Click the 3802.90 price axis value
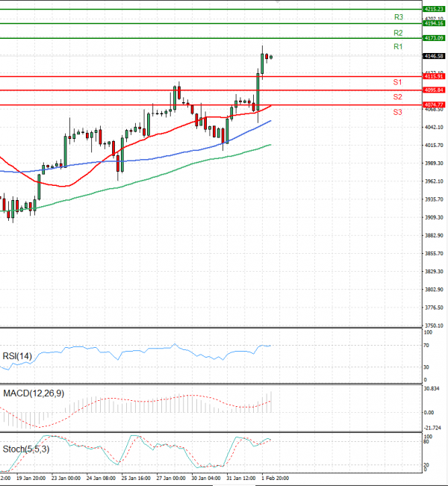 [434, 289]
